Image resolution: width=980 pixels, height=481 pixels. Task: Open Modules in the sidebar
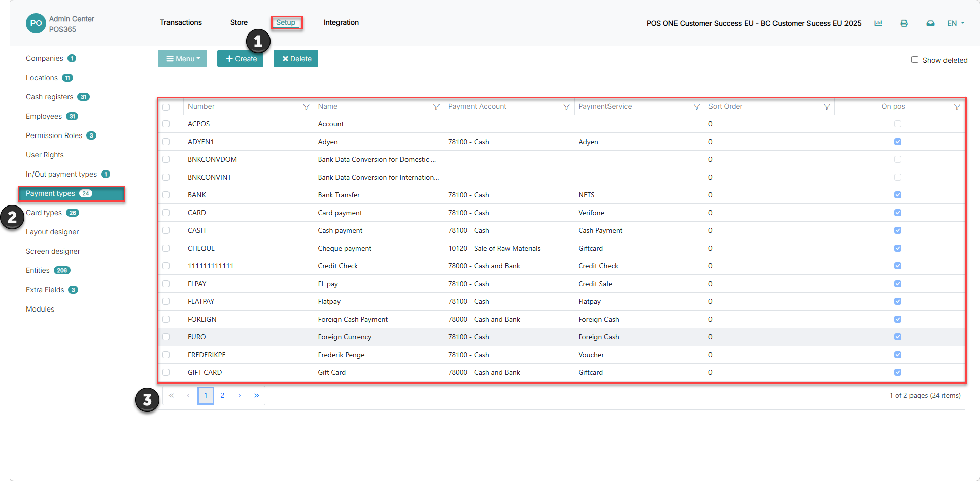(x=40, y=309)
